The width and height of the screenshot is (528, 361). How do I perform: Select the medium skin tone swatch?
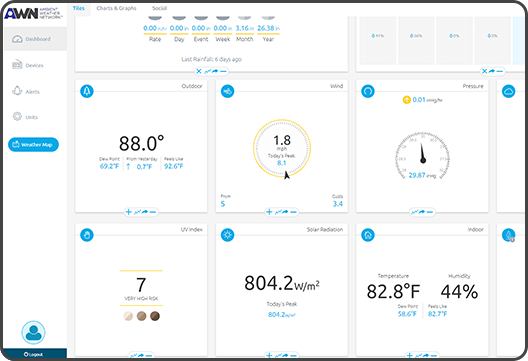coord(141,316)
